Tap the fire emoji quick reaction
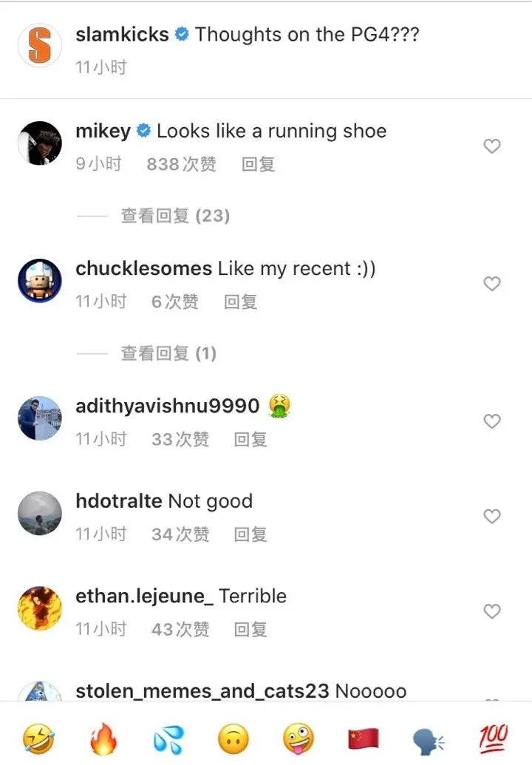The width and height of the screenshot is (532, 765). point(103,738)
